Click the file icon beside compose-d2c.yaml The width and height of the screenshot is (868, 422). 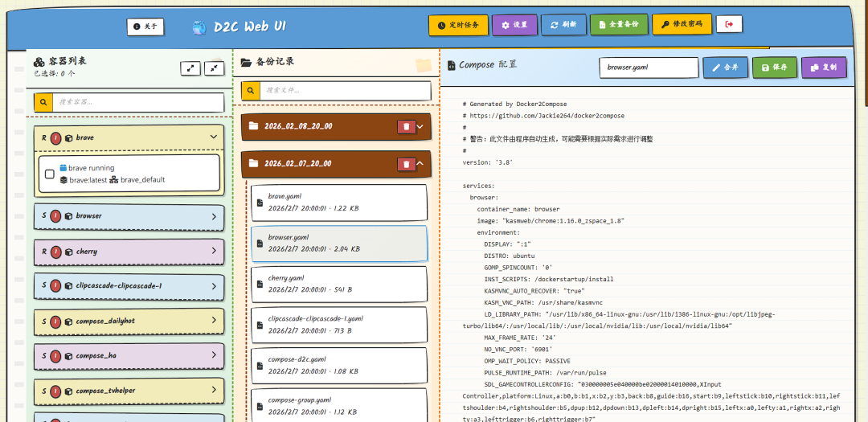[260, 366]
